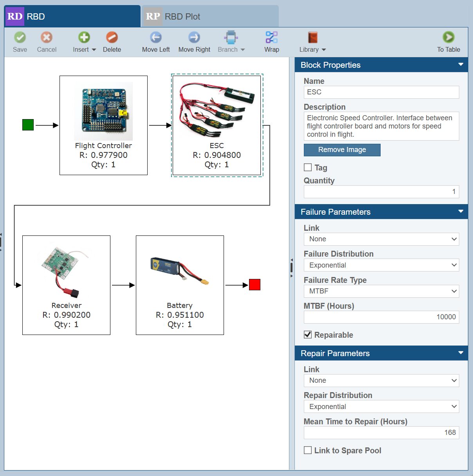Open the Failure Distribution dropdown

[381, 265]
